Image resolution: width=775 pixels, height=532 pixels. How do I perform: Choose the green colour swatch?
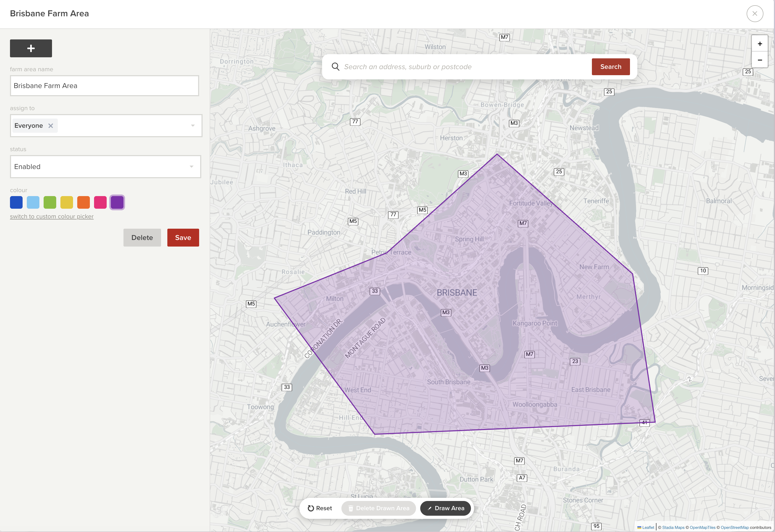tap(50, 202)
